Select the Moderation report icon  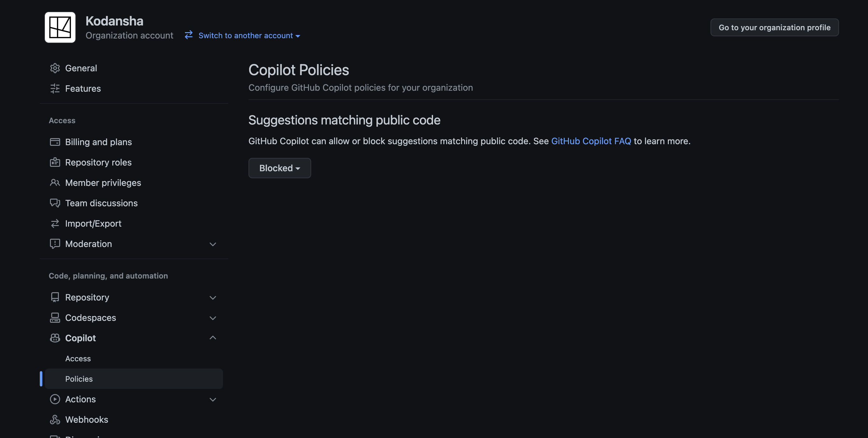(55, 244)
